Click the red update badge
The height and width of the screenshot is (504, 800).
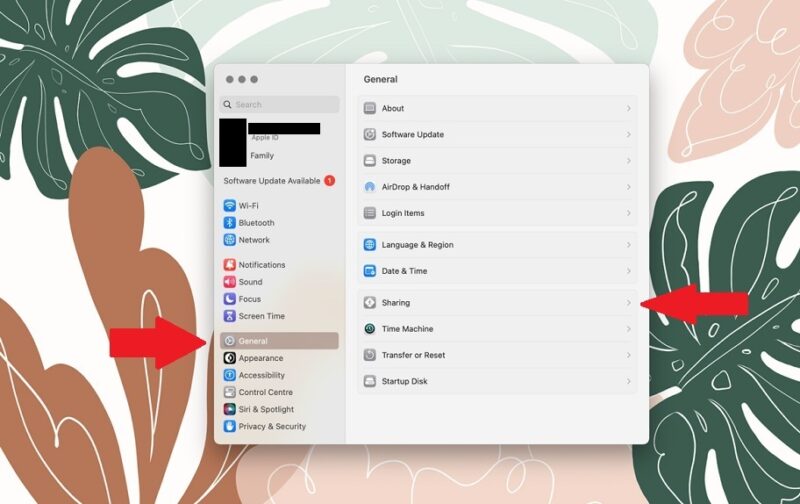pos(330,181)
